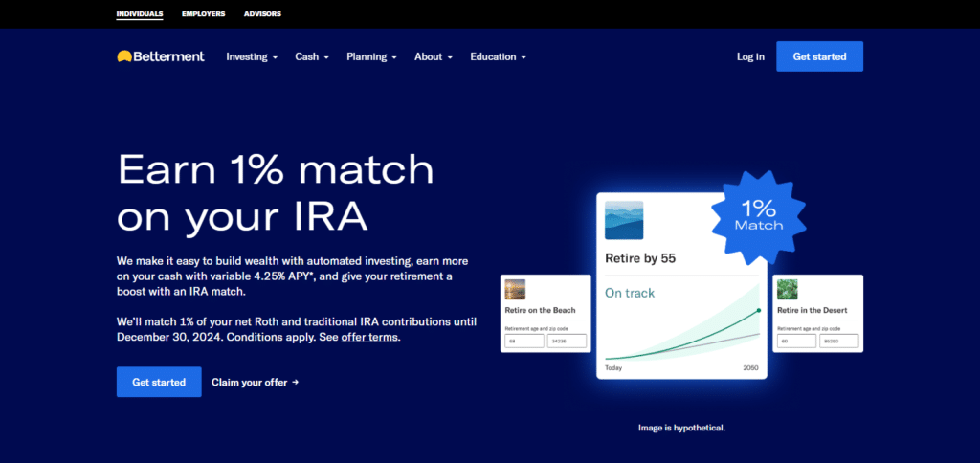The image size is (980, 463).
Task: Expand the Investing dropdown menu
Action: click(x=252, y=56)
